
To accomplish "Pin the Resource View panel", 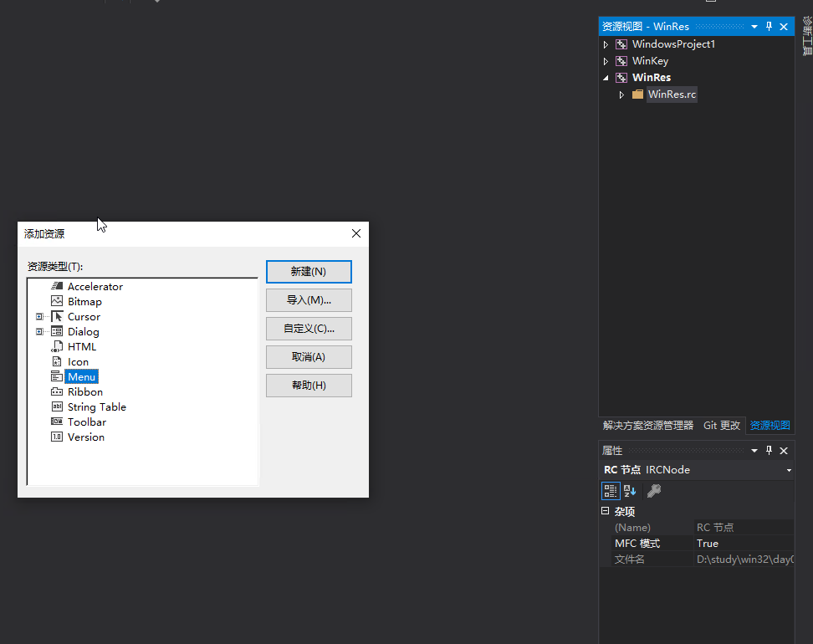I will coord(769,27).
